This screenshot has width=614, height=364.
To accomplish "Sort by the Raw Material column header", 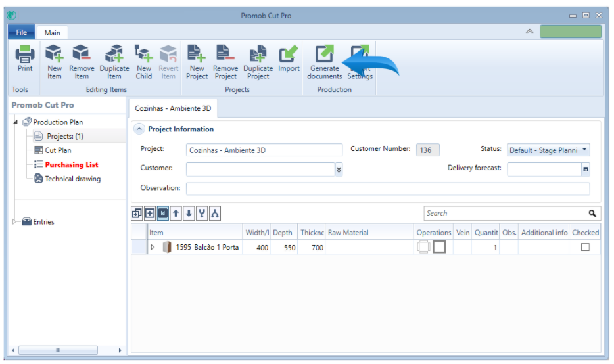I will click(369, 233).
